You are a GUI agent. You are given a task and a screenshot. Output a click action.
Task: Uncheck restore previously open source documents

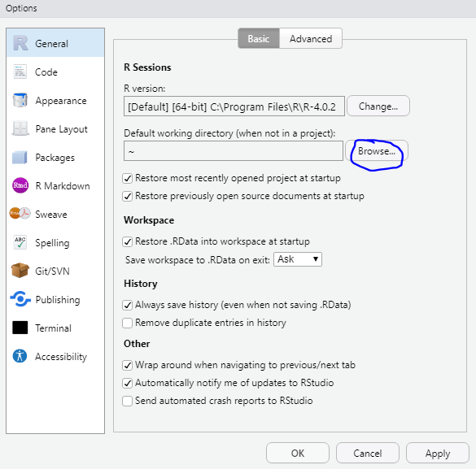[128, 196]
